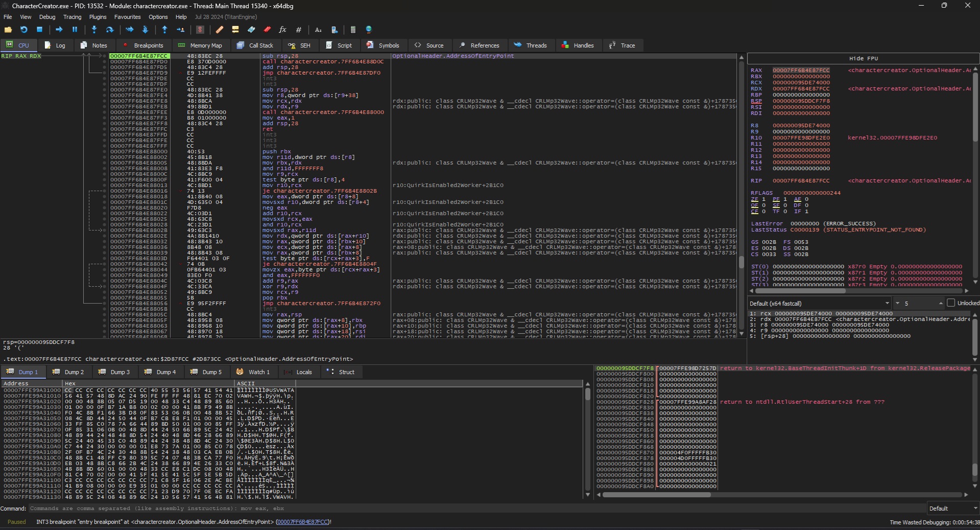
Task: Open the calculator tool icon
Action: (353, 30)
